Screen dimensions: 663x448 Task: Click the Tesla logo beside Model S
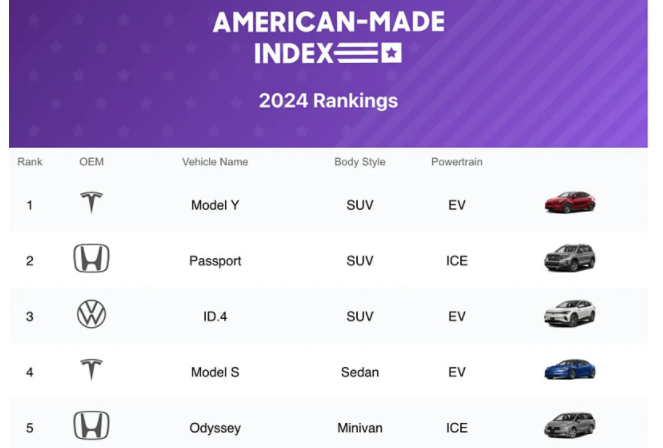(x=92, y=370)
